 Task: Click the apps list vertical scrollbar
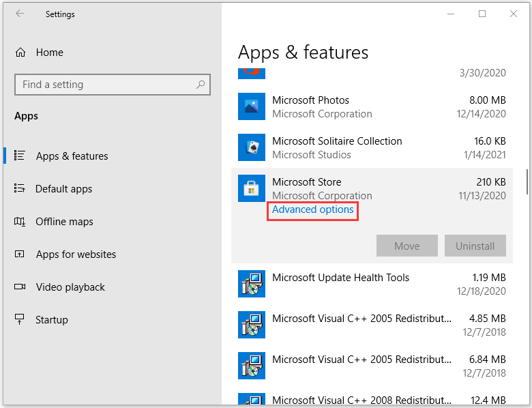coord(527,181)
